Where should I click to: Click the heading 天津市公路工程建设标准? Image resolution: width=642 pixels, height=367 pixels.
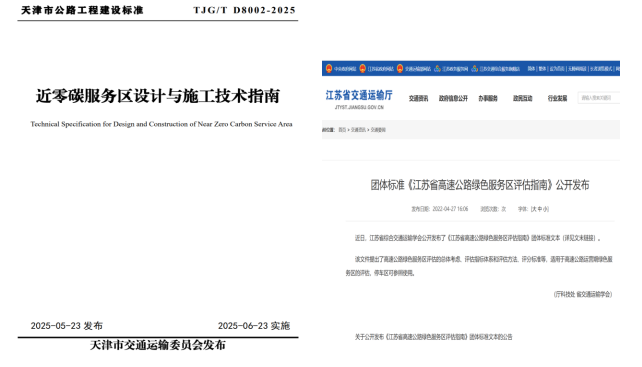pyautogui.click(x=82, y=10)
